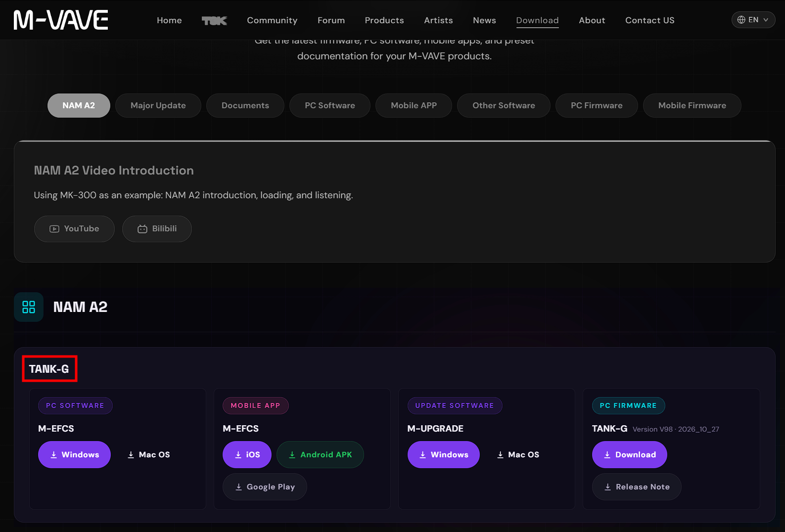Select the Download nav item
The width and height of the screenshot is (785, 532).
coord(537,20)
